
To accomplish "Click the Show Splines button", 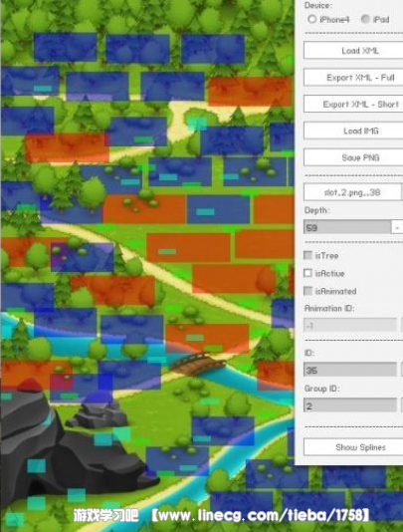I will (353, 447).
